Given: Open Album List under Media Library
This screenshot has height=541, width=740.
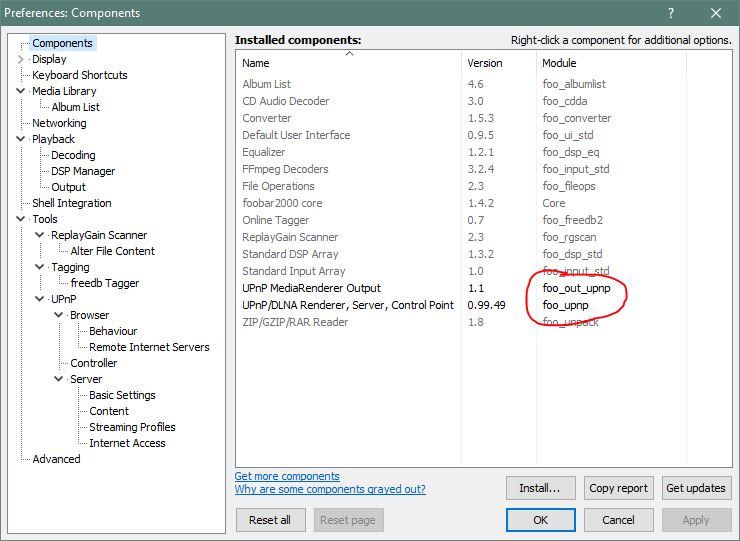Looking at the screenshot, I should click(x=76, y=107).
